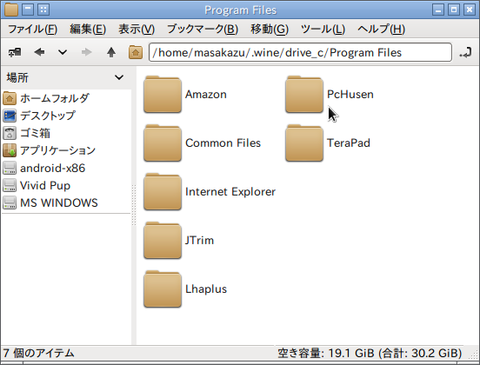The height and width of the screenshot is (365, 480).
Task: Select the Common Files folder icon
Action: [x=162, y=143]
